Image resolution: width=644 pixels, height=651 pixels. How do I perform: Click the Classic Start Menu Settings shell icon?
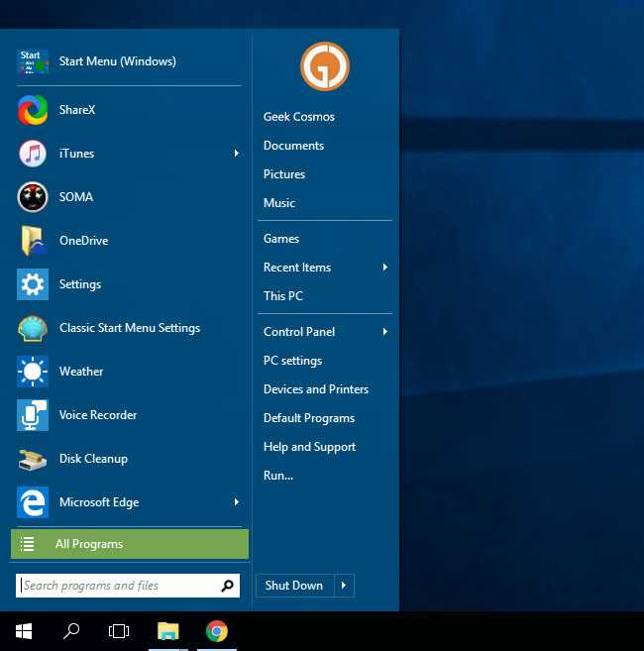tap(33, 328)
